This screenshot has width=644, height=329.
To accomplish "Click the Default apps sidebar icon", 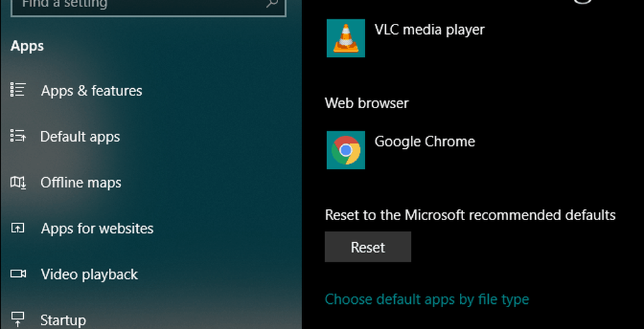I will pos(18,136).
